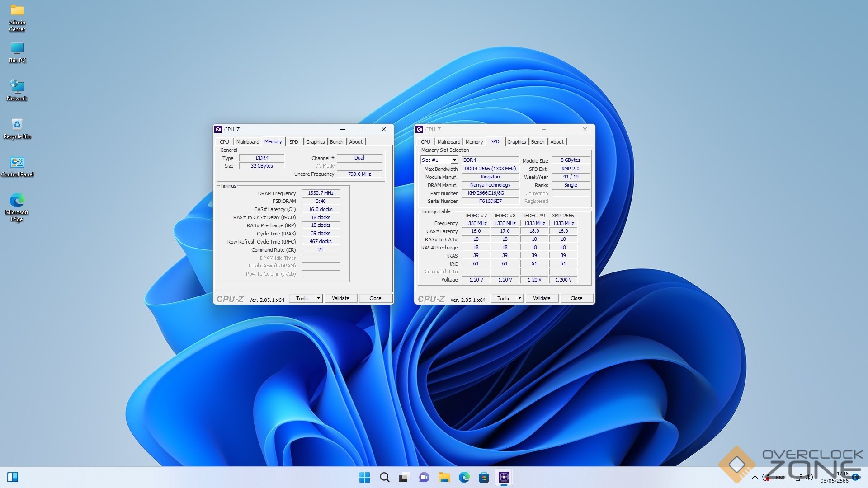Click the CPU-Z icon in taskbar
Image resolution: width=868 pixels, height=488 pixels.
(504, 477)
